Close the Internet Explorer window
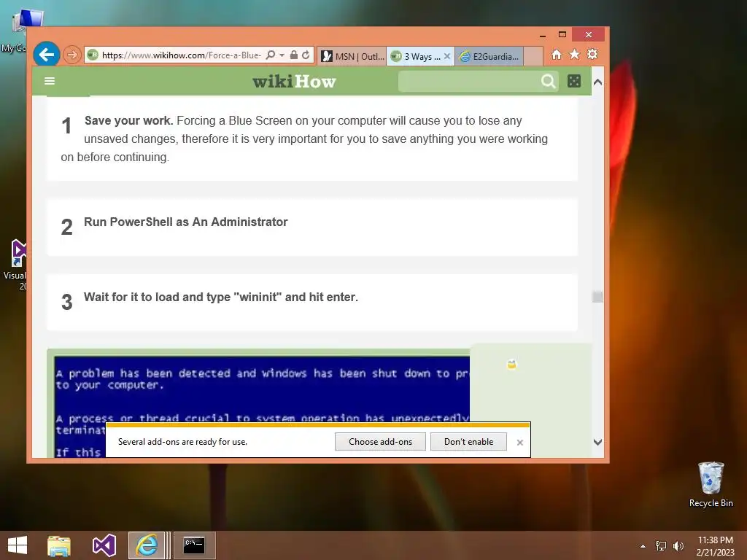 [589, 35]
